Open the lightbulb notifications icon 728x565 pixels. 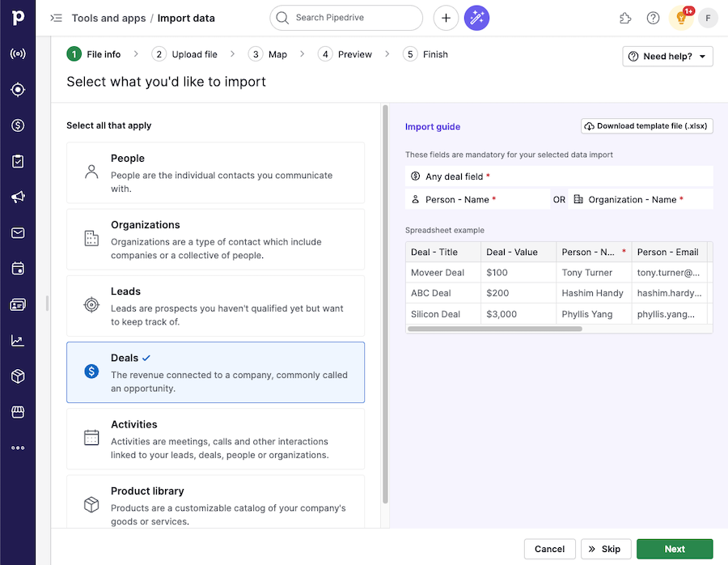click(681, 18)
